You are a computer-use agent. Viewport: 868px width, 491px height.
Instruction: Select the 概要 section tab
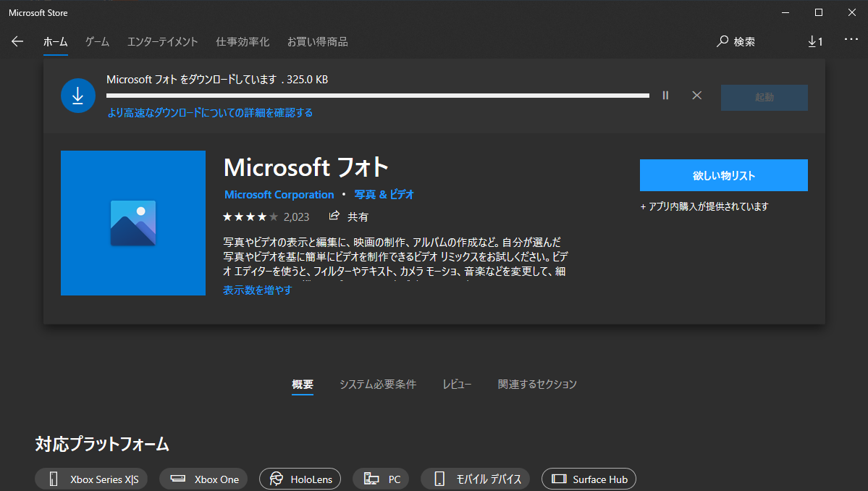[303, 384]
